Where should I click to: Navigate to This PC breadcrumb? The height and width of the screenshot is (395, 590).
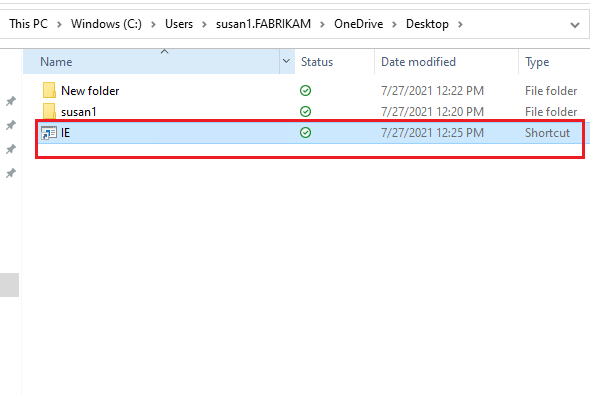coord(29,24)
